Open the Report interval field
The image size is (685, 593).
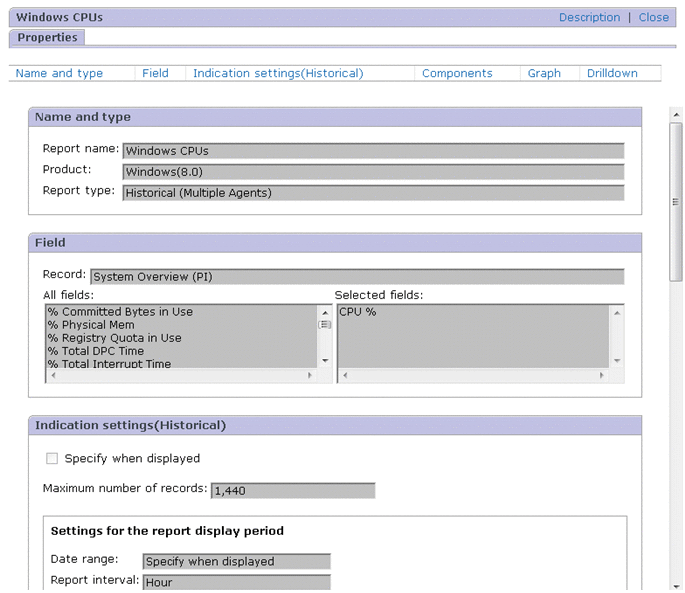[236, 583]
